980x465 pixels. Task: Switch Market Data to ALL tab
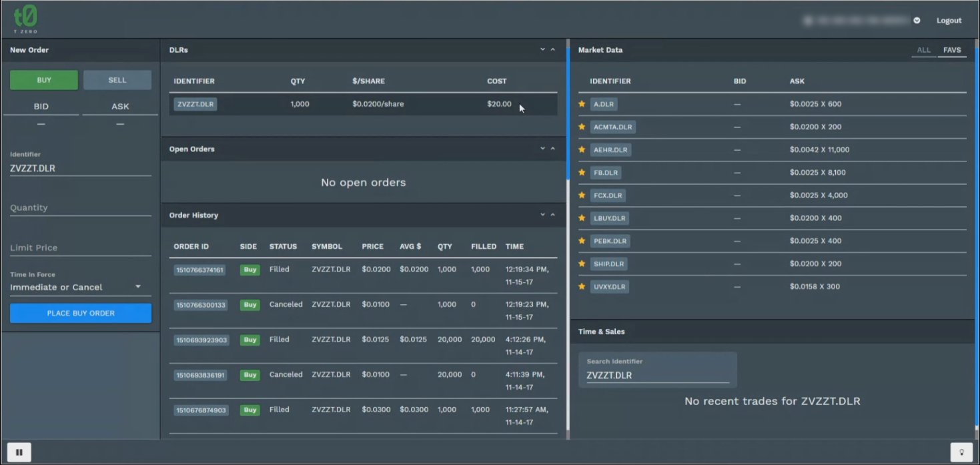[924, 50]
